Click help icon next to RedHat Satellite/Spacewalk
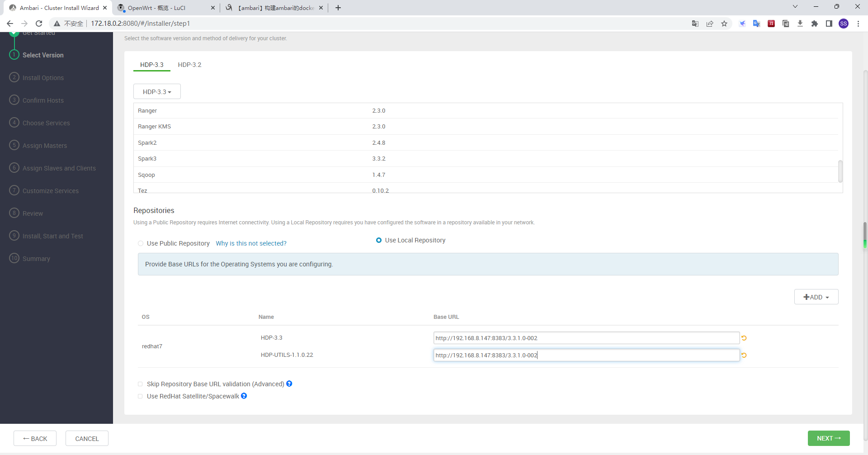 click(244, 396)
